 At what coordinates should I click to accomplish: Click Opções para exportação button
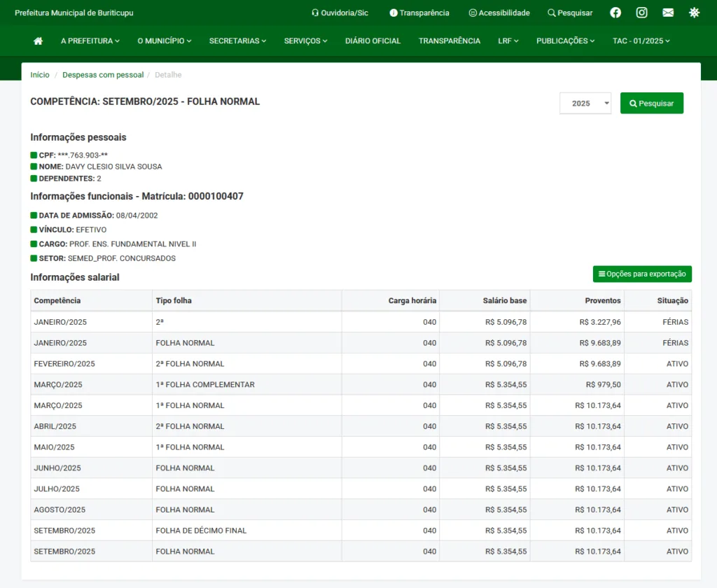pos(642,274)
